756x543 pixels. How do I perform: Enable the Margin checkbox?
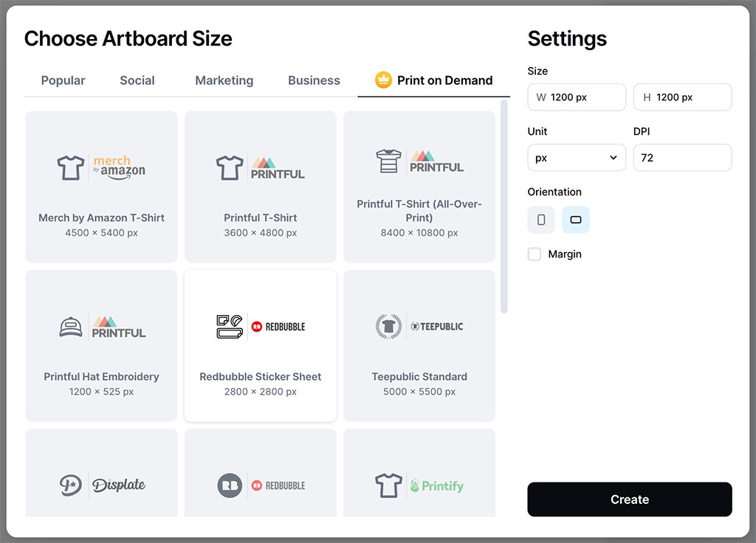[535, 254]
